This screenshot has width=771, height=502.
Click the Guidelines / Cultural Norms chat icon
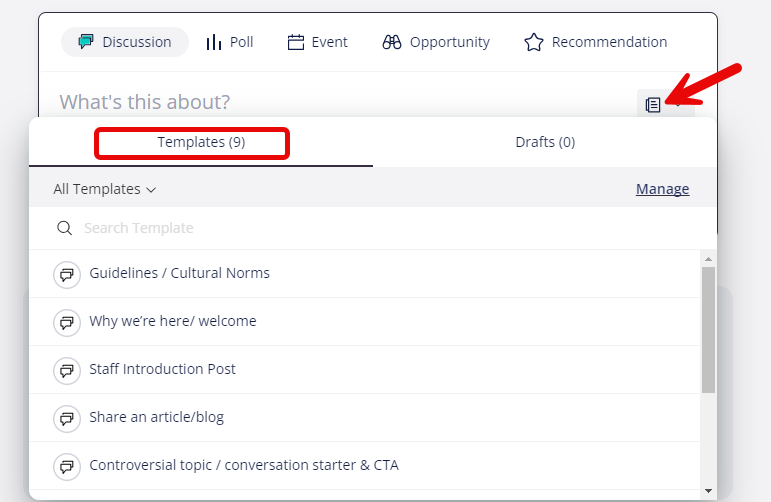point(67,274)
